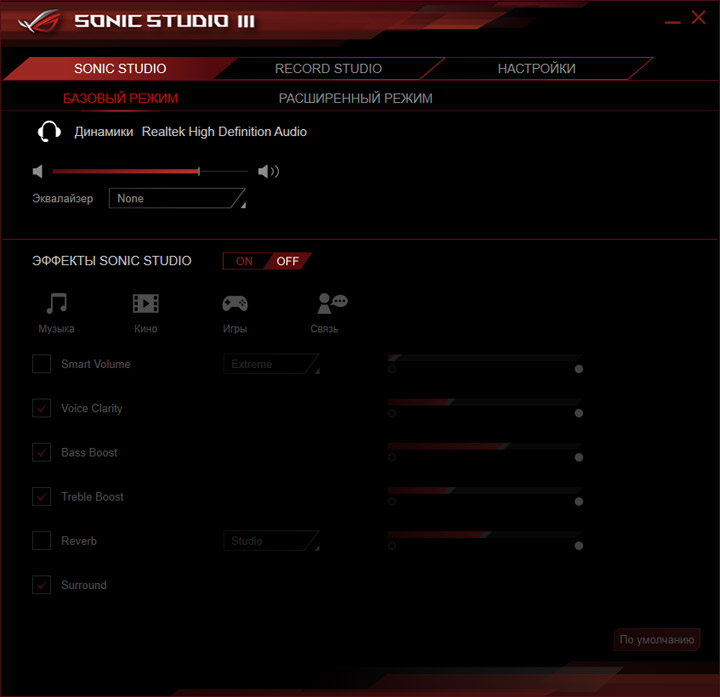
Task: Enable the Smart Volume checkbox
Action: (41, 364)
